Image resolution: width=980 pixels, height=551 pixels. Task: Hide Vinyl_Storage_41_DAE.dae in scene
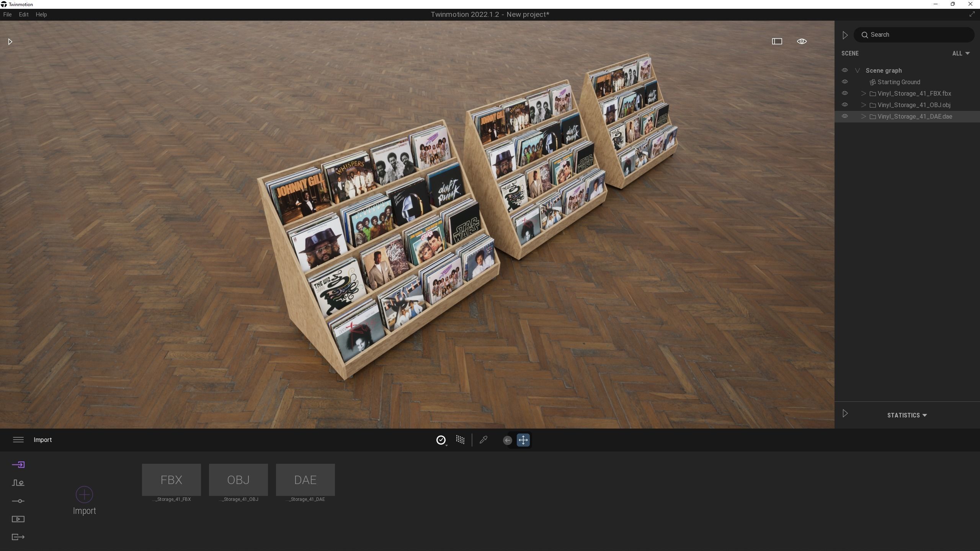pyautogui.click(x=845, y=116)
